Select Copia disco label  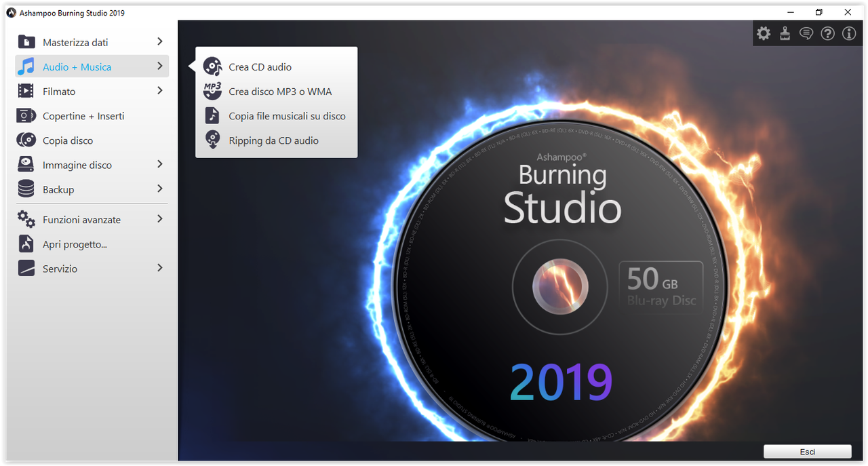coord(68,140)
